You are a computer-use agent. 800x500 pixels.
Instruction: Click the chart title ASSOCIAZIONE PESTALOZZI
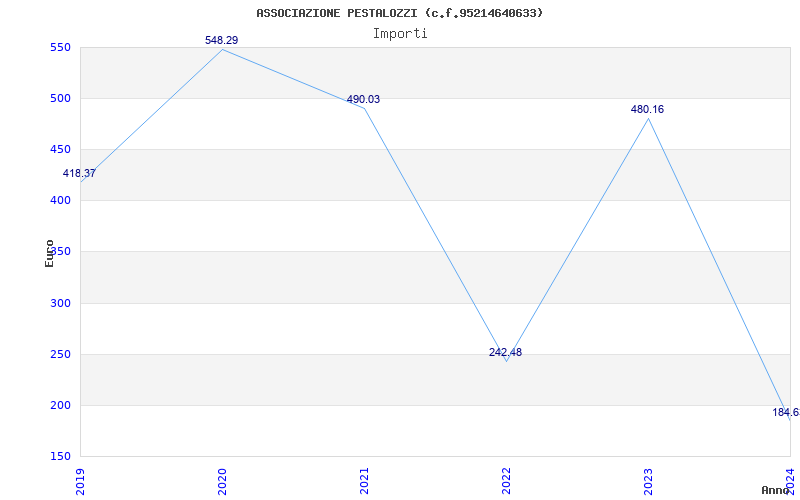(399, 13)
